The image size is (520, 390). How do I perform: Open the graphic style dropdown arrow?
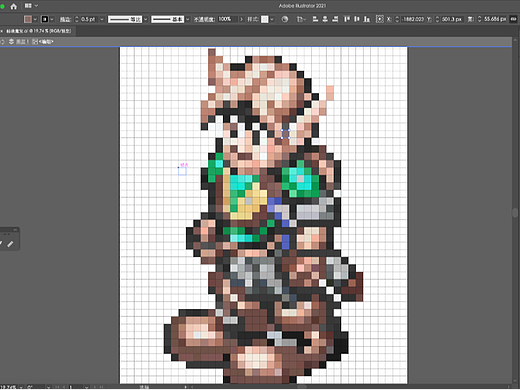click(x=272, y=19)
